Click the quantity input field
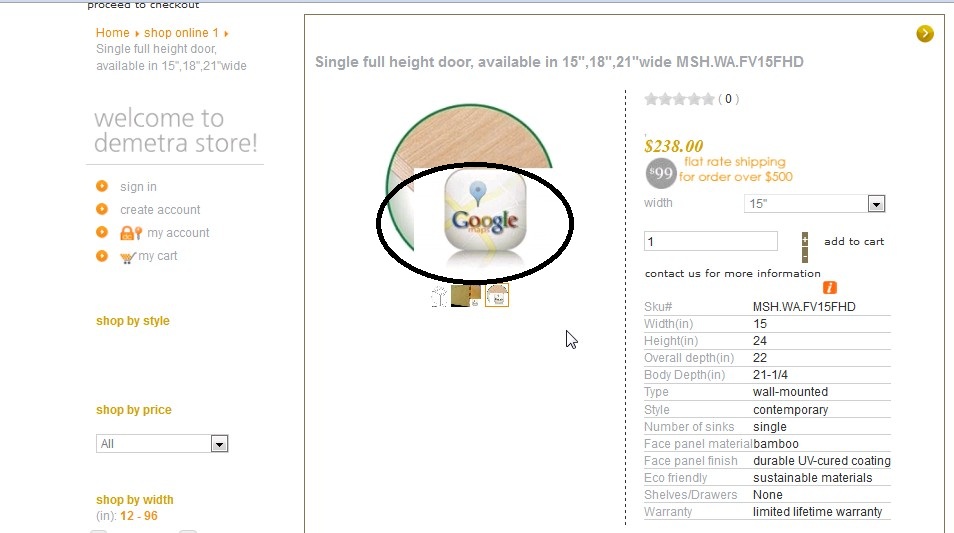Viewport: 954px width, 533px height. click(x=711, y=241)
